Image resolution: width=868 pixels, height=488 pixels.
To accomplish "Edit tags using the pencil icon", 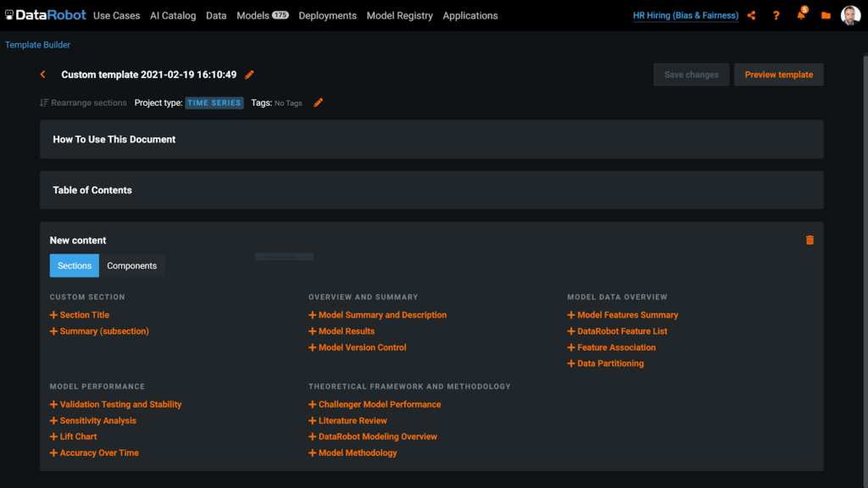I will [x=318, y=102].
